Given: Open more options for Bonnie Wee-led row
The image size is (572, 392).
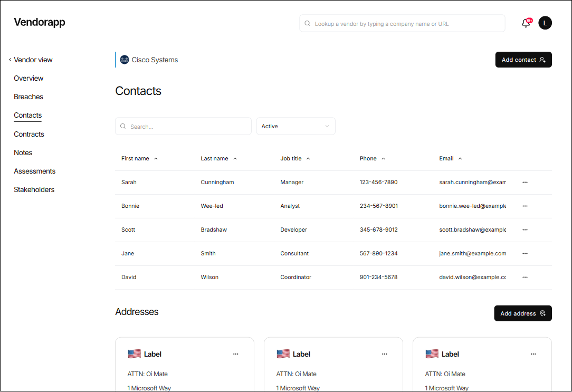Looking at the screenshot, I should (x=525, y=206).
